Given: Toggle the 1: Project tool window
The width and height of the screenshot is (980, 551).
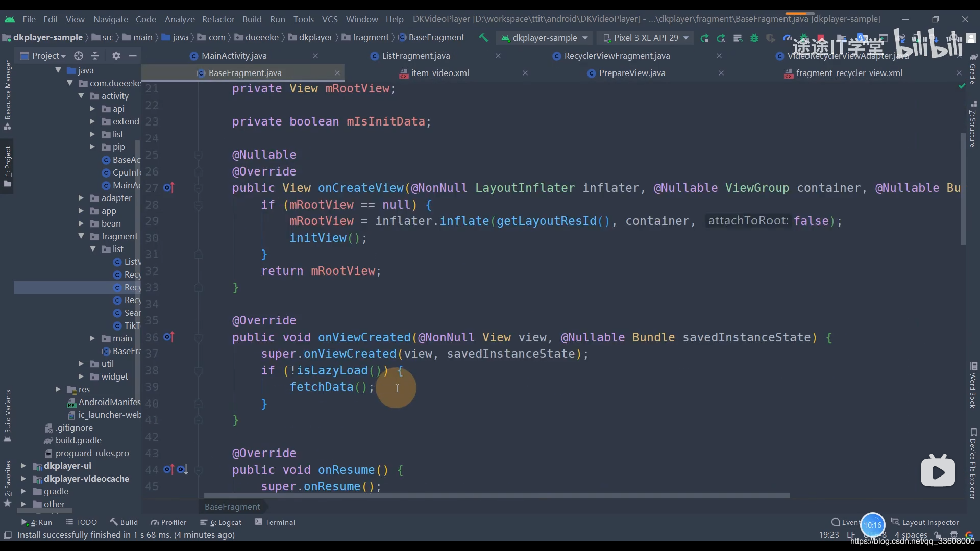Looking at the screenshot, I should pos(8,166).
